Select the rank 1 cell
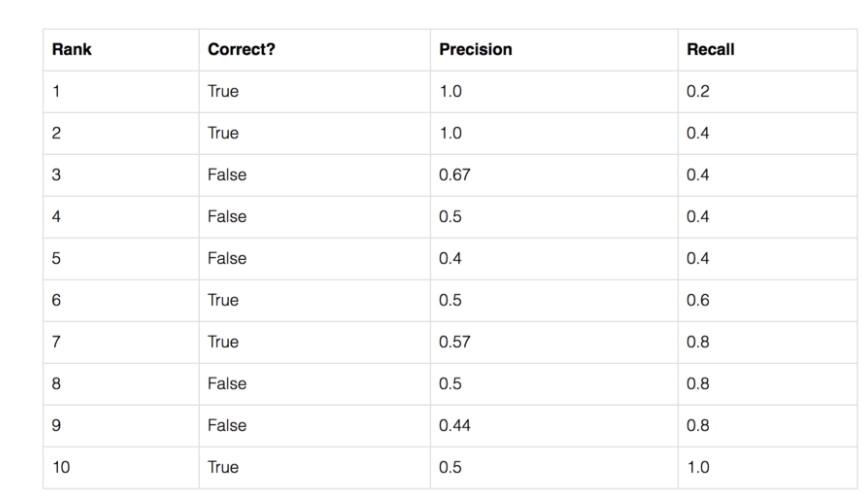 click(59, 92)
